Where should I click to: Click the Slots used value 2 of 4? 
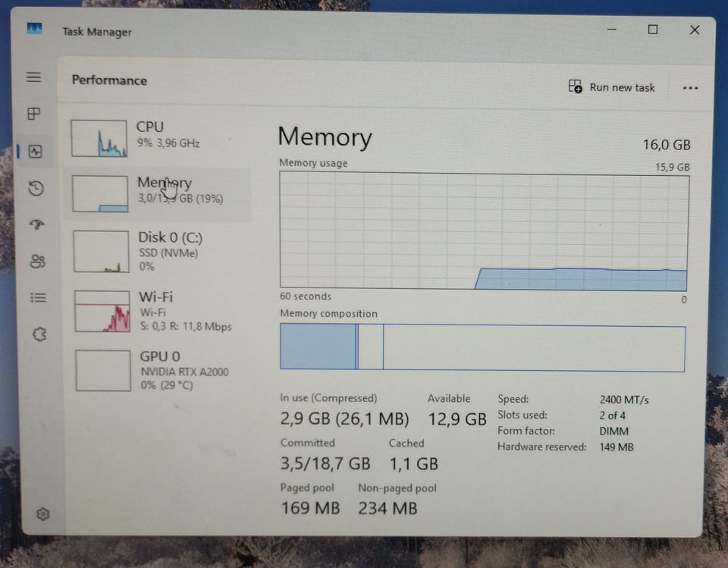[612, 416]
